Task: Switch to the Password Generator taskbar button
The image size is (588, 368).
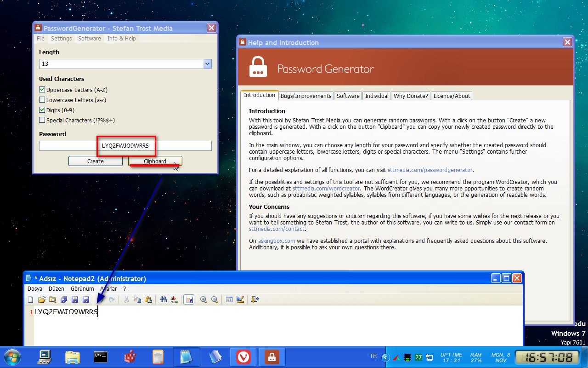Action: click(x=272, y=357)
